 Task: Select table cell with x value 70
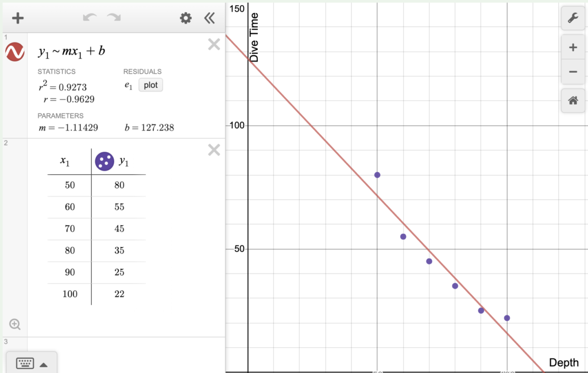click(69, 229)
